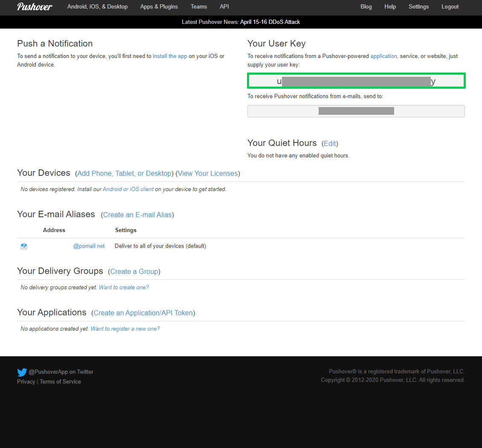The width and height of the screenshot is (482, 448).
Task: Open View Your Licenses link
Action: 208,173
